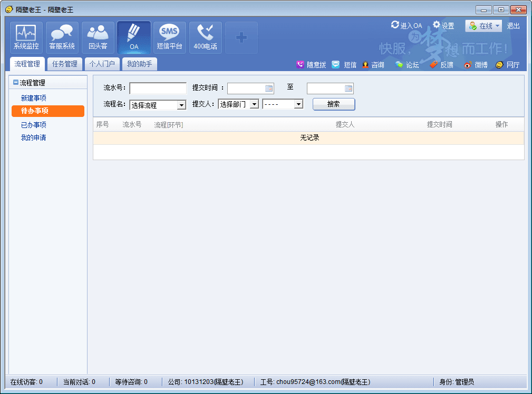Switch to the 任务管理 tab
The width and height of the screenshot is (532, 394).
click(x=66, y=64)
